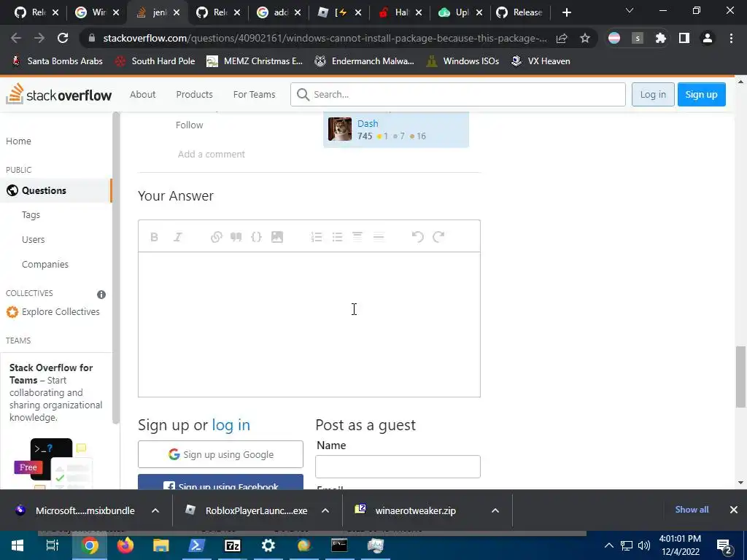Viewport: 747px width, 560px height.
Task: Open Chrome side panel
Action: click(x=684, y=38)
